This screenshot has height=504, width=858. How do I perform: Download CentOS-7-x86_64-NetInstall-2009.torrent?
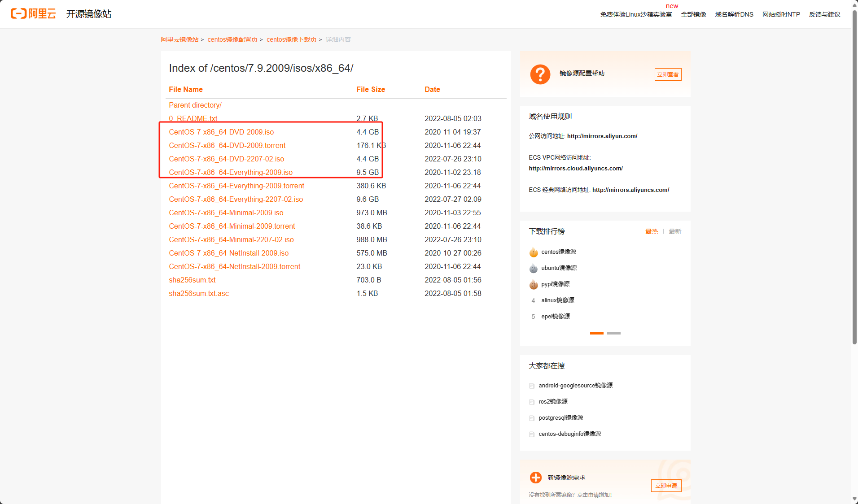click(235, 266)
